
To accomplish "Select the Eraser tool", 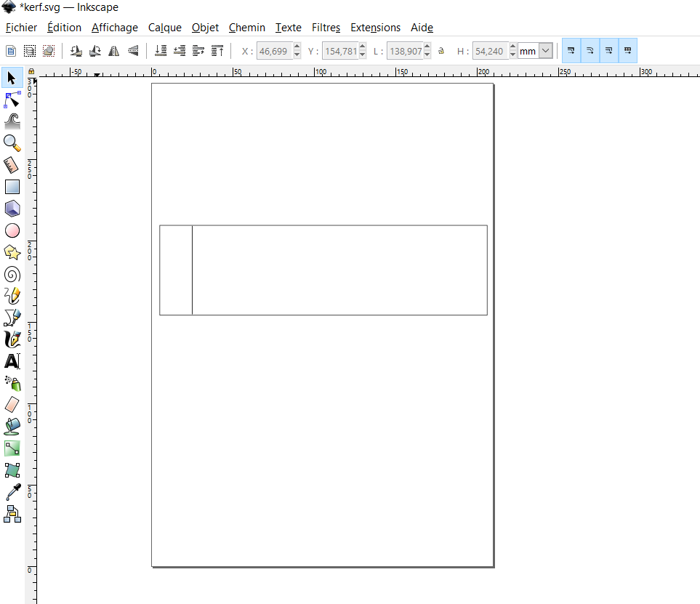I will pyautogui.click(x=12, y=405).
